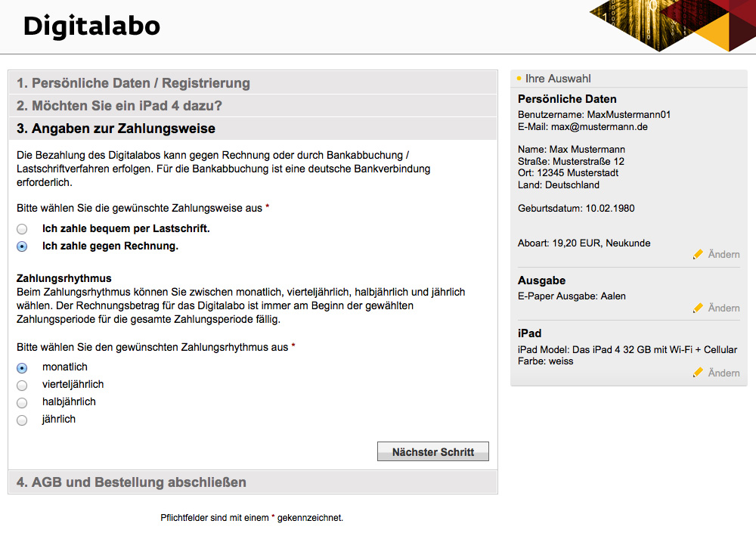Expand step 1 Persönliche Daten / Registrierung
This screenshot has width=756, height=533.
253,83
